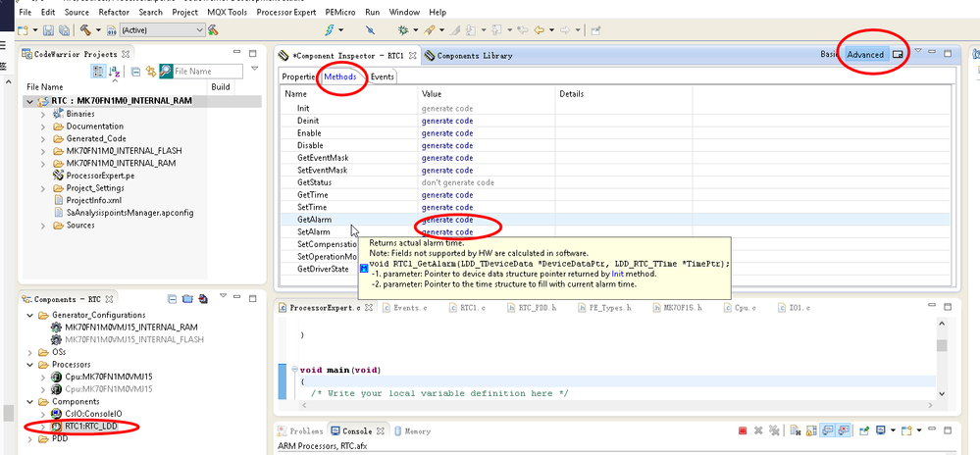This screenshot has height=455, width=980.
Task: Click the red Terminate button in Console
Action: (x=743, y=430)
